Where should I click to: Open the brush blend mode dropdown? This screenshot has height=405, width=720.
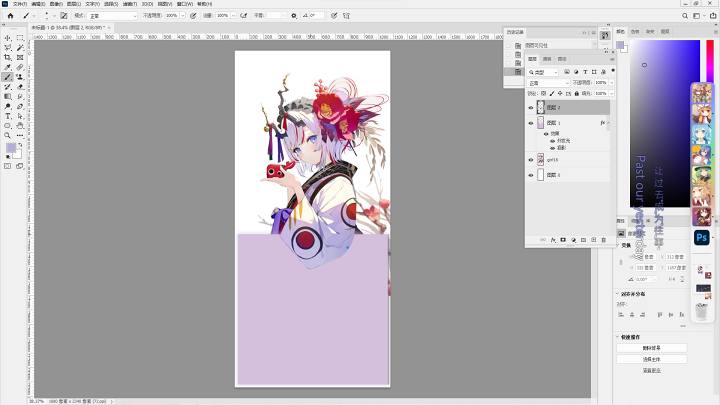112,16
